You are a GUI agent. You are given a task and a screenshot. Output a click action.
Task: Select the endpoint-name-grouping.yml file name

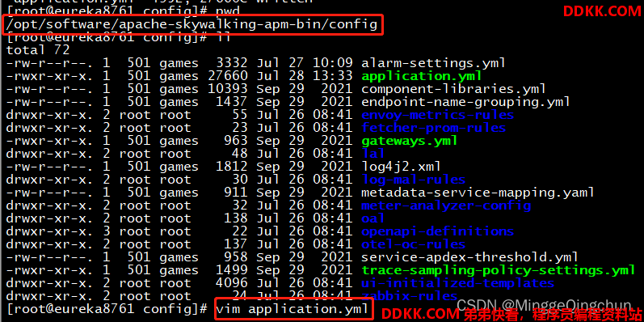465,102
